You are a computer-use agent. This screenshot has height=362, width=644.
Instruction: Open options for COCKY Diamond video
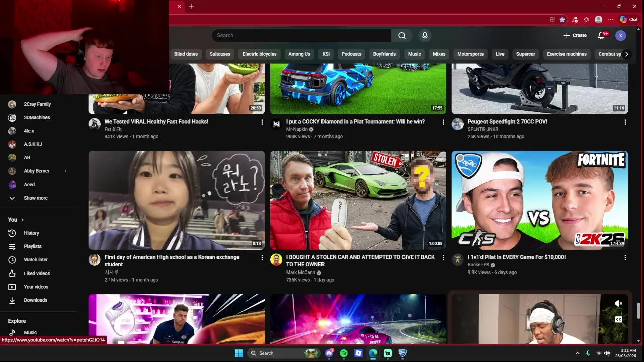coord(443,122)
